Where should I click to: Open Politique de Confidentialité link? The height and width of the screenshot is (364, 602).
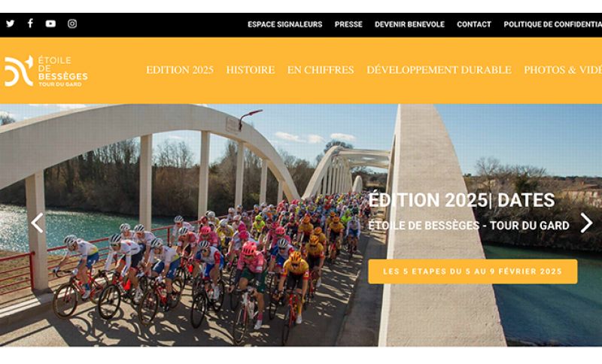tap(553, 25)
